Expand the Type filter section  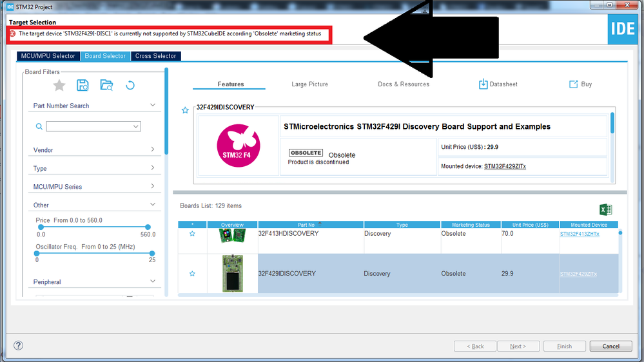(153, 168)
